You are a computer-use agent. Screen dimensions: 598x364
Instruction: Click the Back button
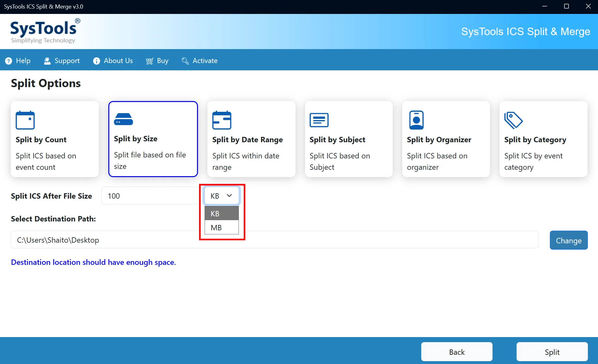tap(457, 352)
